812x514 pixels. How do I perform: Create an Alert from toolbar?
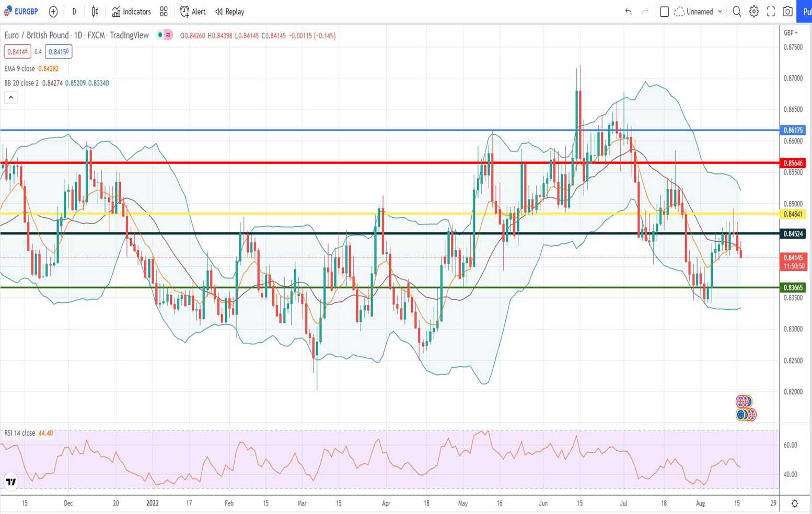pyautogui.click(x=193, y=11)
